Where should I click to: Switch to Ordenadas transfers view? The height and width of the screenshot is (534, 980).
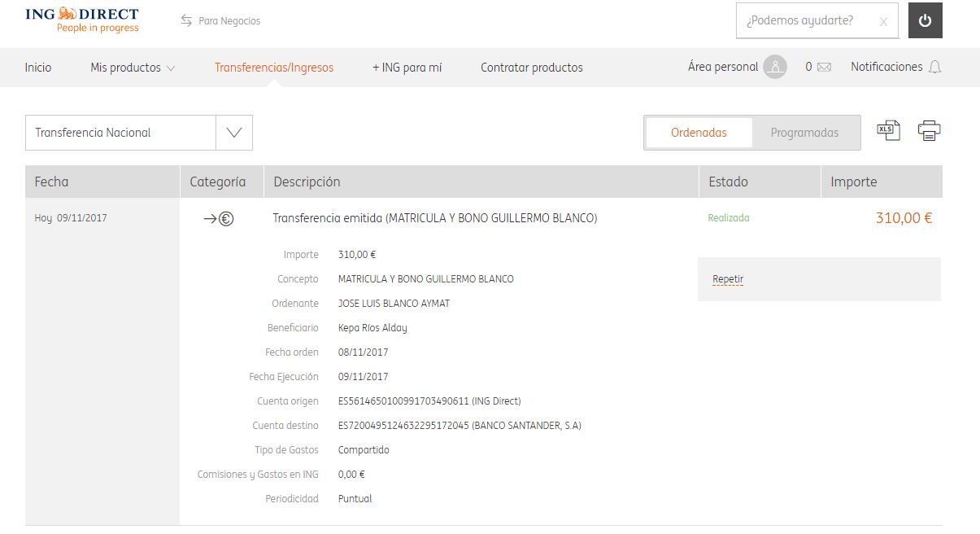[x=699, y=133]
